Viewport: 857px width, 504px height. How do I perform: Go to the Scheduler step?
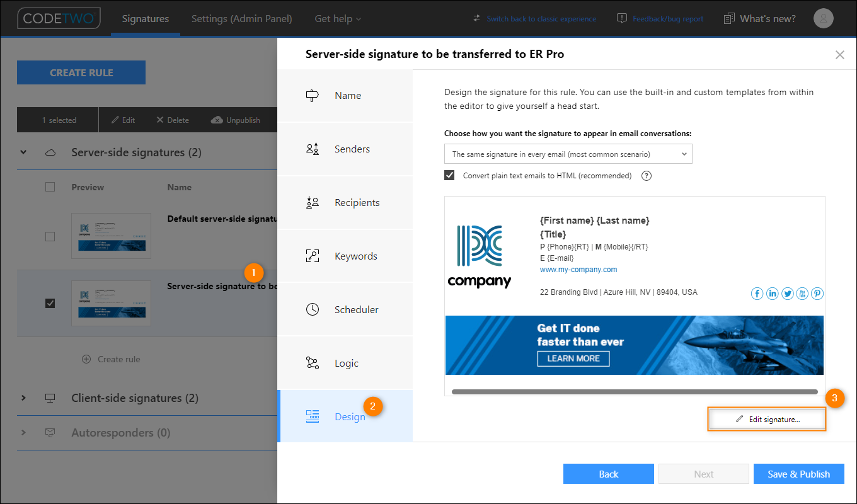(x=345, y=310)
